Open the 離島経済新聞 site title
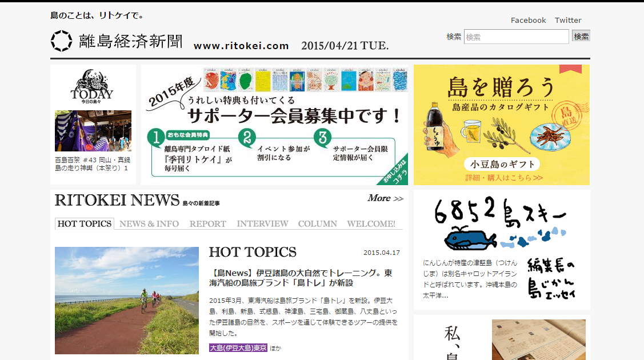 (131, 41)
